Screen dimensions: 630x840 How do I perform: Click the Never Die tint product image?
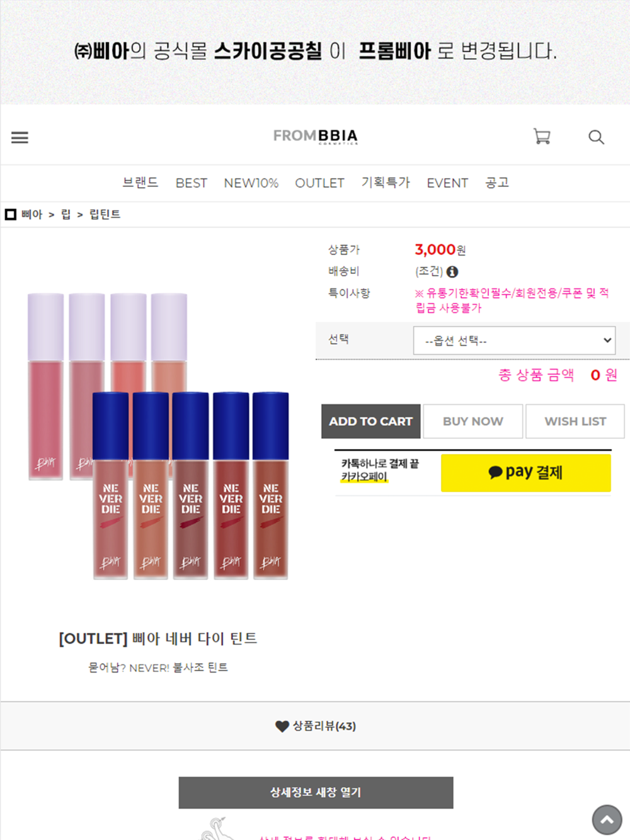tap(158, 436)
